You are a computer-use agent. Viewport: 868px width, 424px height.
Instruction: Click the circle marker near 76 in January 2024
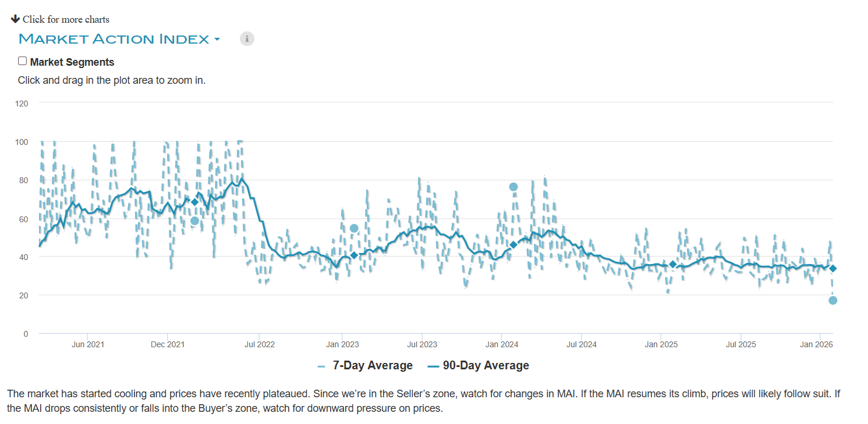pyautogui.click(x=513, y=187)
